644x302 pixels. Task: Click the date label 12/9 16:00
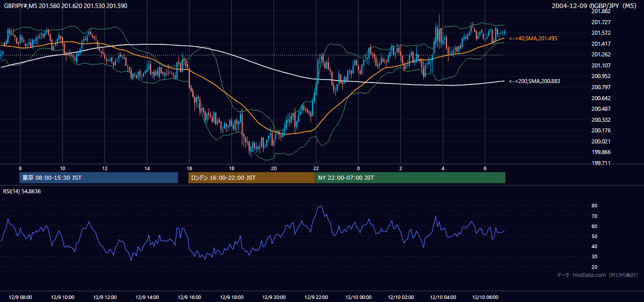tap(189, 297)
